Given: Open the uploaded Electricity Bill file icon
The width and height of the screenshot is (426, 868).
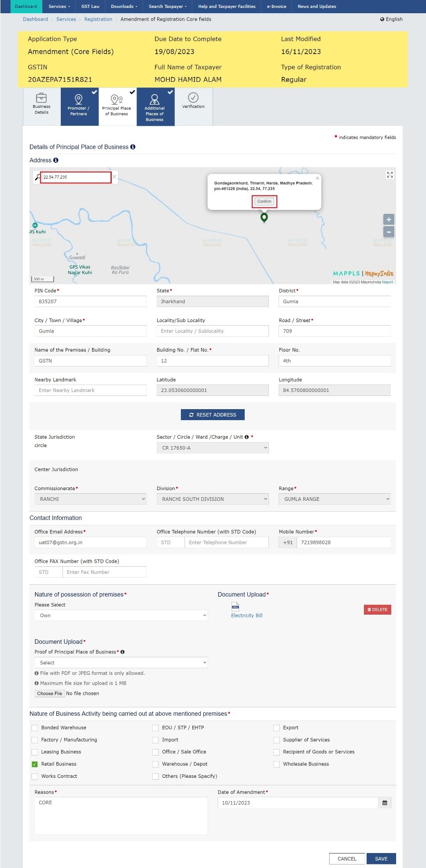Looking at the screenshot, I should [235, 607].
